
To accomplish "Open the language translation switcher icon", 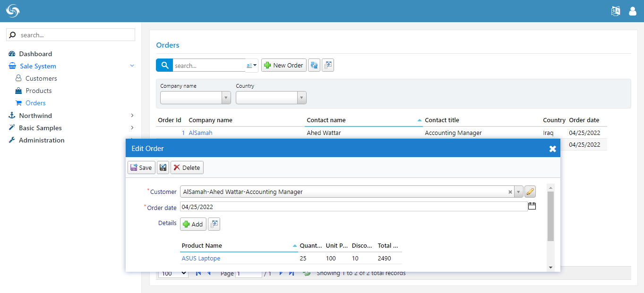I will 615,11.
